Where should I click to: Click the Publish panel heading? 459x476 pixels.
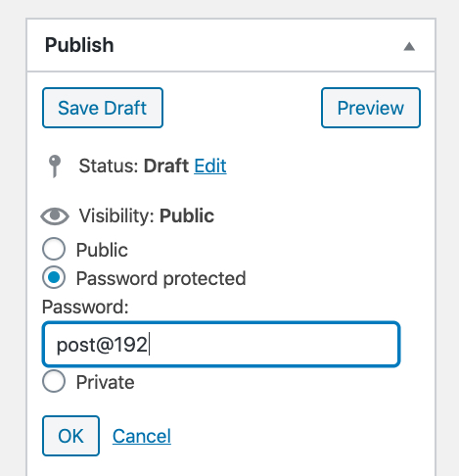(79, 45)
